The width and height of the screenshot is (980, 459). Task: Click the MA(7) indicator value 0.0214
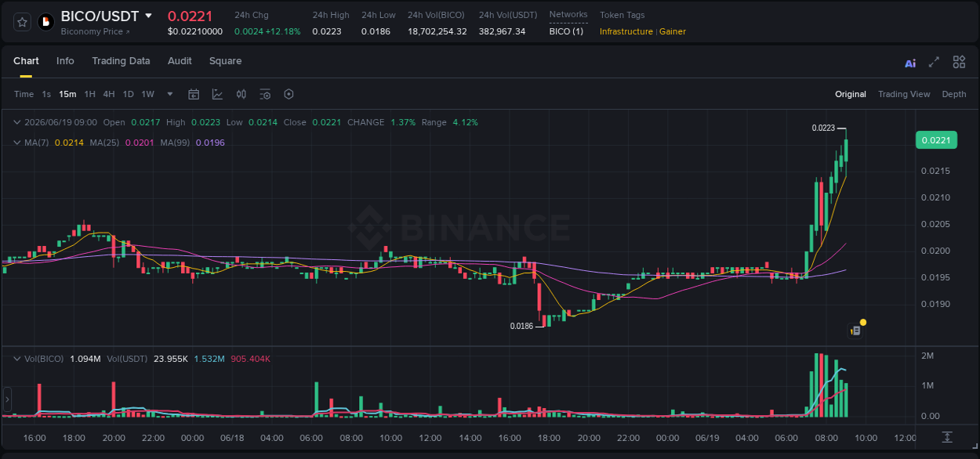point(69,143)
